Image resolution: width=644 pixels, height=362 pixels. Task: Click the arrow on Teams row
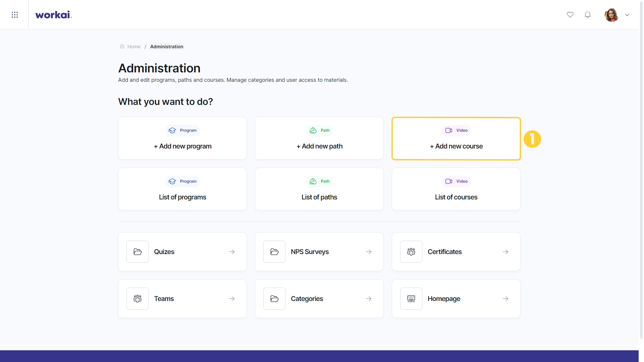coord(232,299)
